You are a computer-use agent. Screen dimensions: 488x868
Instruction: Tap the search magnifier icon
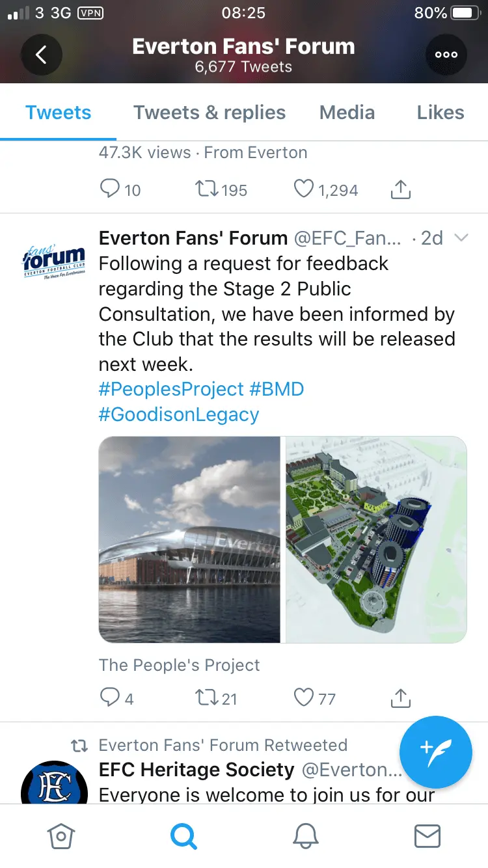pos(183,836)
